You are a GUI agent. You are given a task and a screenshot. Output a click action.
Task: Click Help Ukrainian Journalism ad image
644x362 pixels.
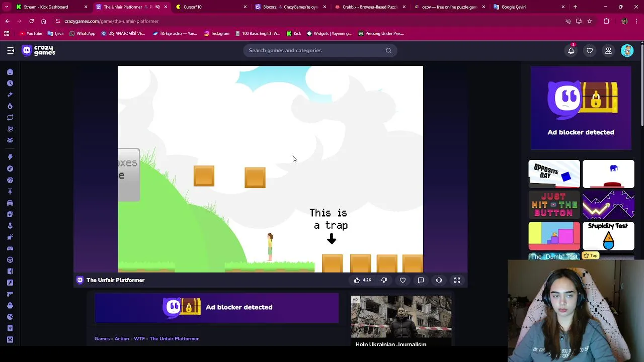(x=401, y=317)
